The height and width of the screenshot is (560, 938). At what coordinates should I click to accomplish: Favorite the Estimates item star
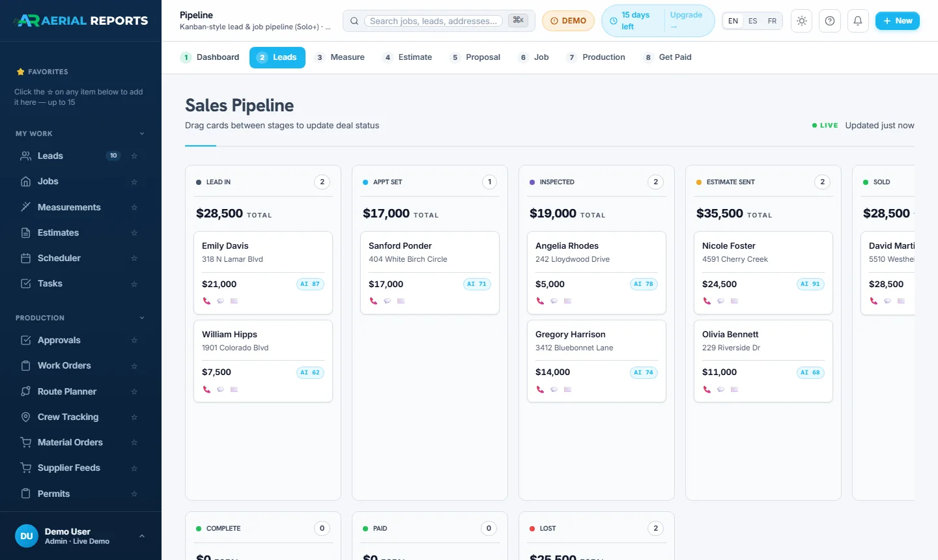click(134, 232)
